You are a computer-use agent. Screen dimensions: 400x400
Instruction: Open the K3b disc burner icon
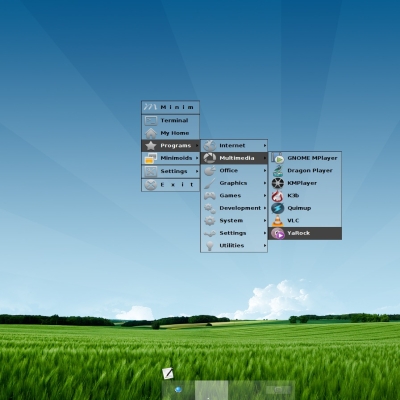point(277,196)
